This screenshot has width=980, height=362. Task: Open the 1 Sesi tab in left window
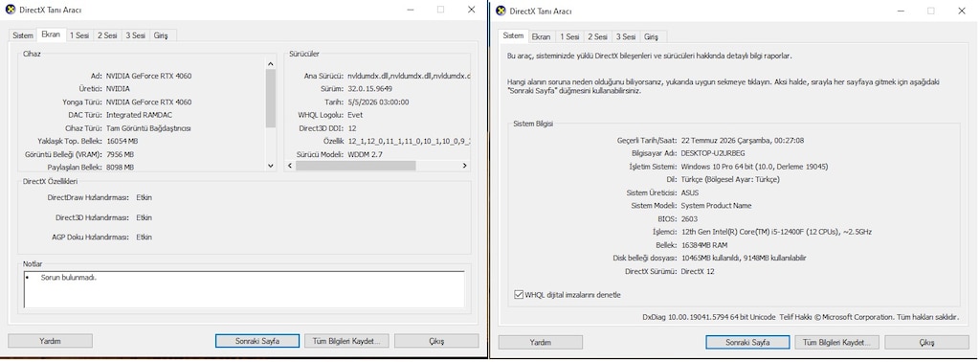click(x=79, y=35)
